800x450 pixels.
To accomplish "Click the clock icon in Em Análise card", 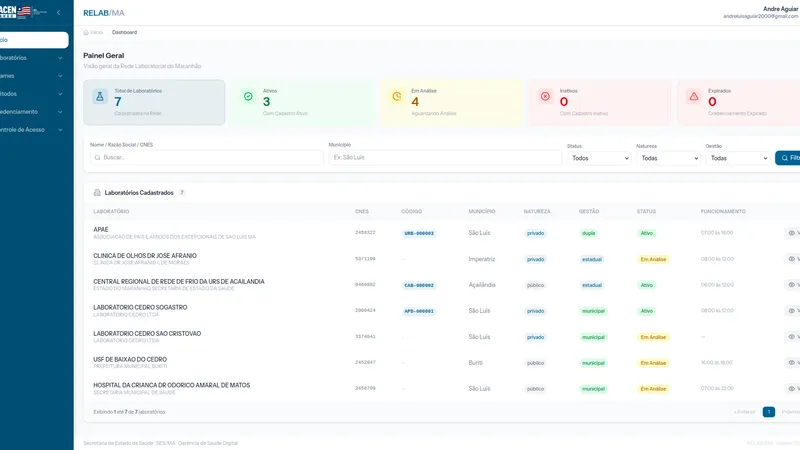I will point(396,96).
